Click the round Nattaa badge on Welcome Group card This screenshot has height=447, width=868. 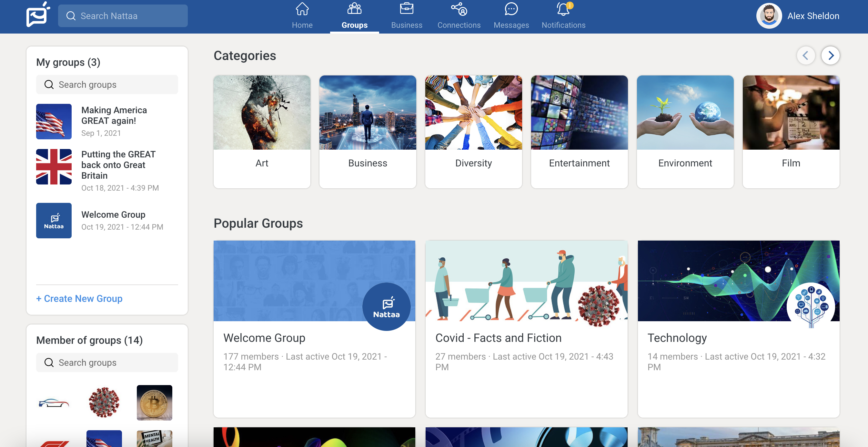pyautogui.click(x=386, y=306)
